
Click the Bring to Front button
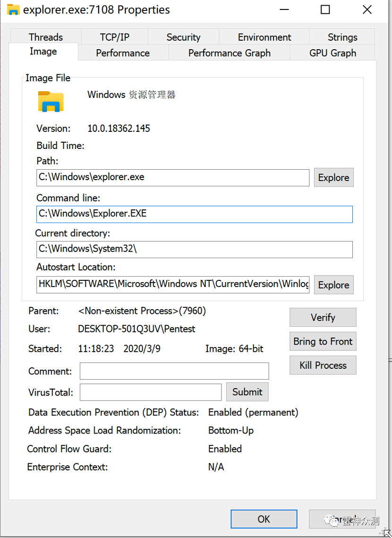click(x=323, y=341)
